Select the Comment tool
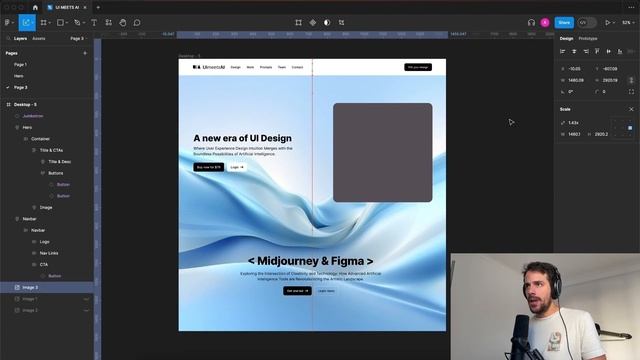This screenshot has height=360, width=640. 137,23
